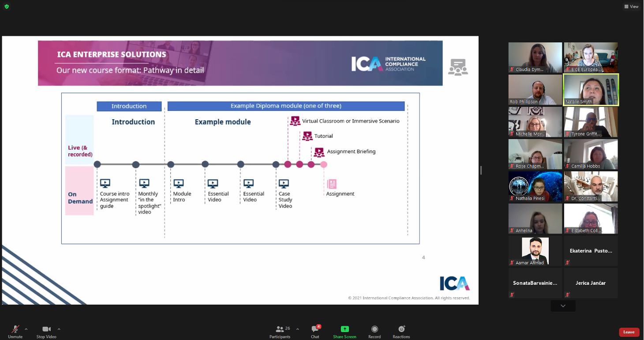Open the camera selection menu
Image resolution: width=644 pixels, height=340 pixels.
(59, 329)
